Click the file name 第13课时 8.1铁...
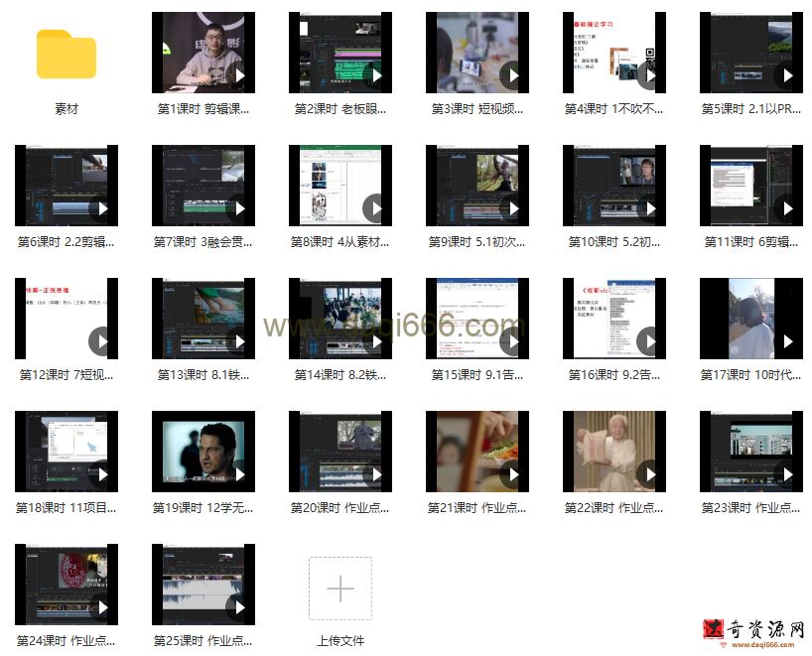 (203, 375)
